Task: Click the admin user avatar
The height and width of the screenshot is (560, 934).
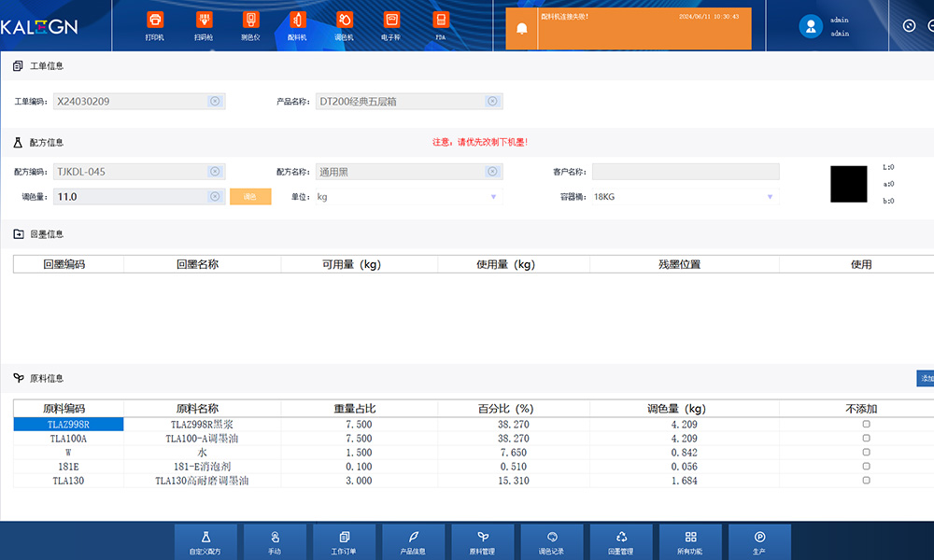Action: (x=811, y=26)
